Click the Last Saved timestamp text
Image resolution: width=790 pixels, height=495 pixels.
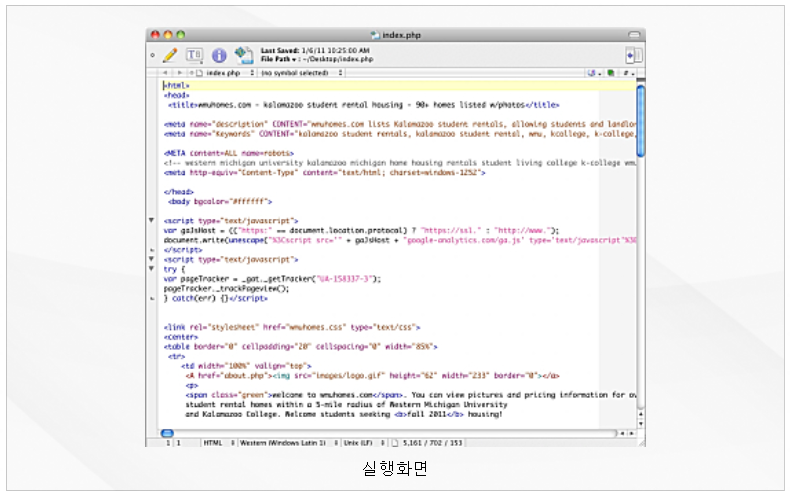click(x=315, y=50)
